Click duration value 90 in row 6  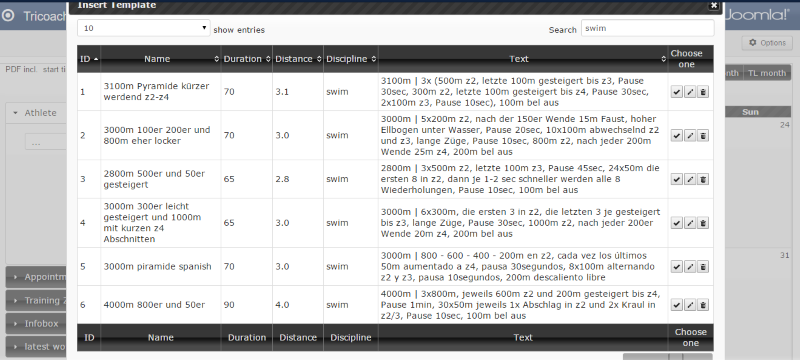(x=229, y=305)
